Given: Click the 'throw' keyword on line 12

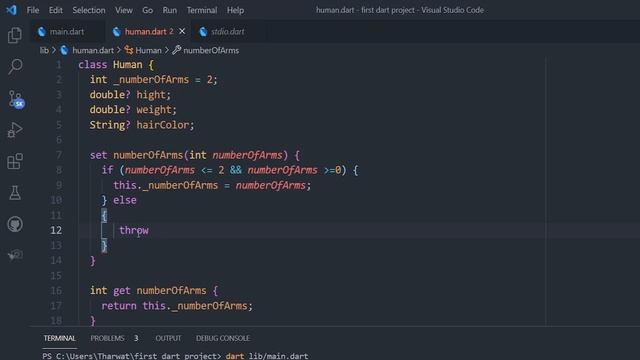Looking at the screenshot, I should (x=134, y=230).
